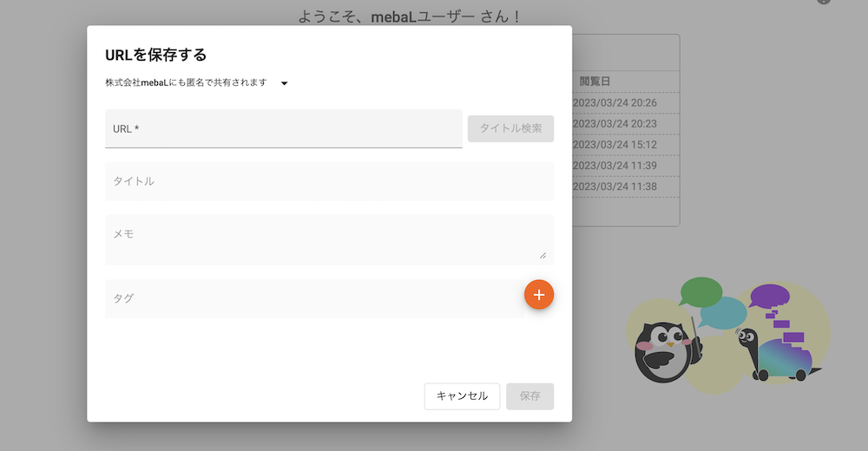Click the 株式会社mebaLにも匿名で共有されます text
The height and width of the screenshot is (451, 868).
click(x=186, y=83)
